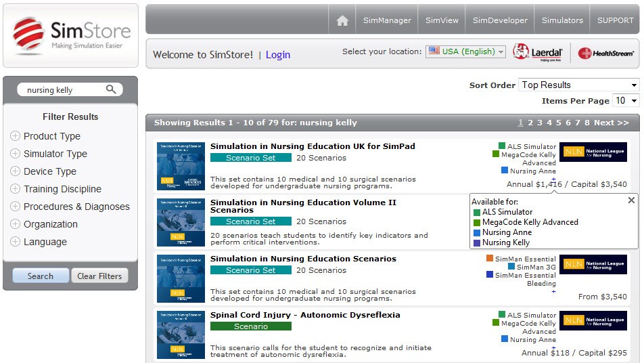Open the Laerdal logo link
This screenshot has width=644, height=363.
click(538, 53)
